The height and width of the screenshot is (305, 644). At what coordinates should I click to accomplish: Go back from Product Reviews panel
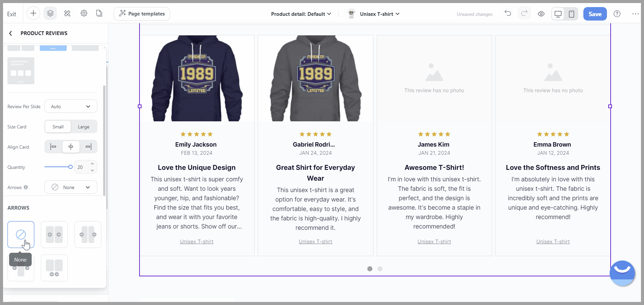click(x=10, y=33)
